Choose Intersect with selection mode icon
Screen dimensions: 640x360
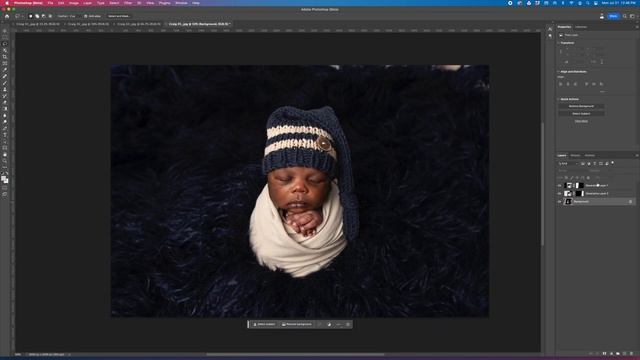pyautogui.click(x=50, y=16)
